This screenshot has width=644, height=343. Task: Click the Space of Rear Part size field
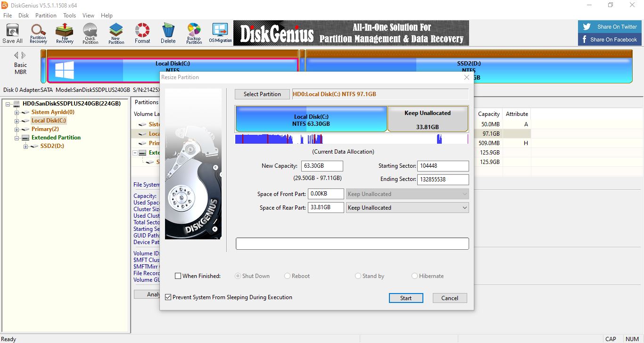coord(326,208)
